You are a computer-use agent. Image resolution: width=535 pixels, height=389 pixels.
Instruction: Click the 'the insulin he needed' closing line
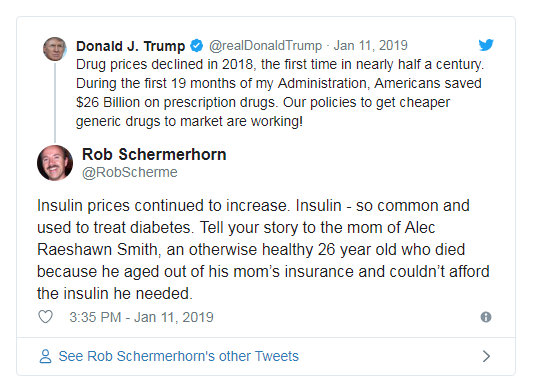tap(115, 294)
